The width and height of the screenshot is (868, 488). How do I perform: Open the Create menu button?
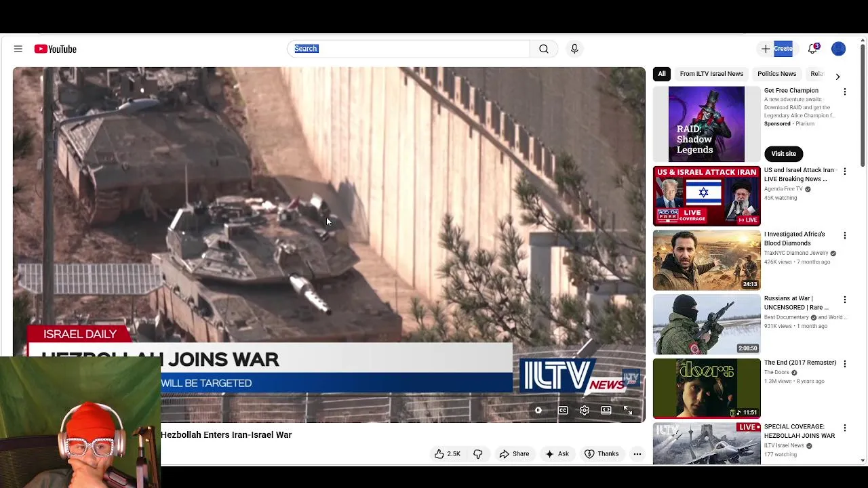(776, 49)
